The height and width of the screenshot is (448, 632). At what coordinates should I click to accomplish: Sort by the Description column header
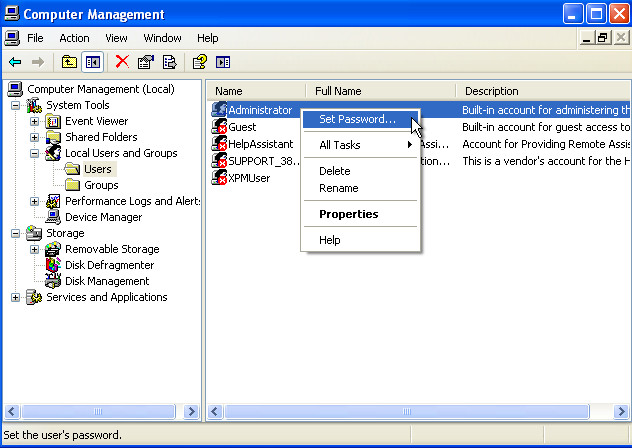[543, 91]
